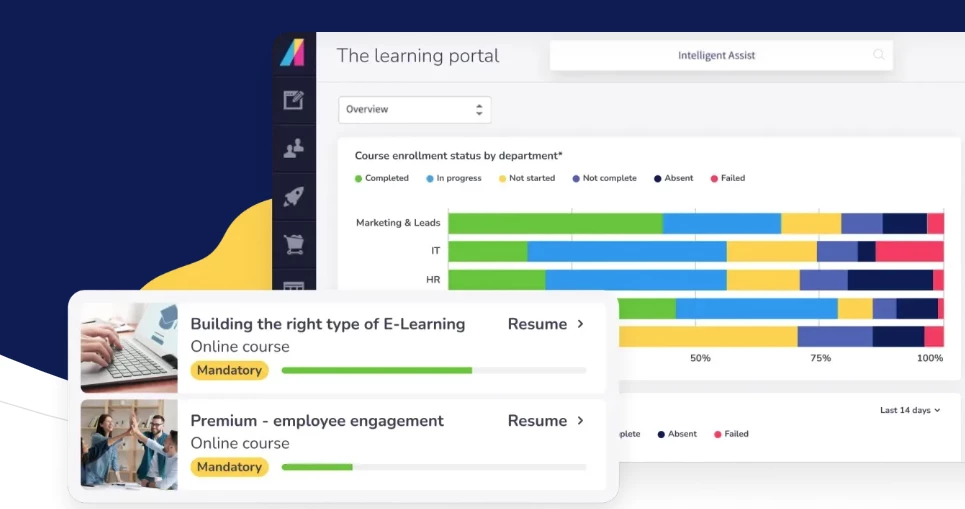Screen dimensions: 965x509
Task: Click Mandatory badge on employee engagement course
Action: click(x=230, y=467)
